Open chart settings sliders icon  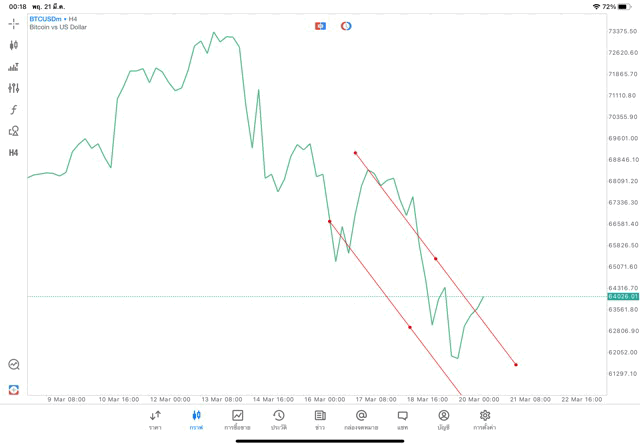tap(14, 88)
